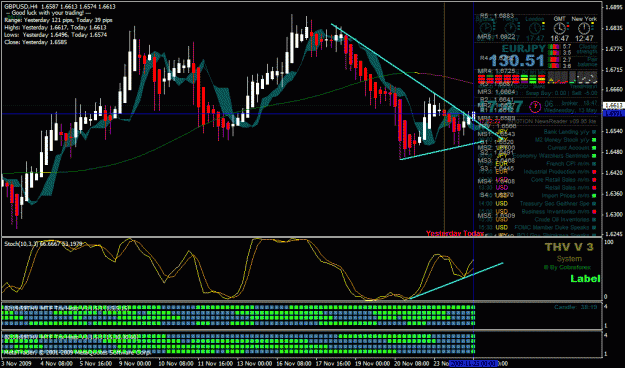Click the London session clock icon
This screenshot has width=625, height=368.
(x=535, y=29)
